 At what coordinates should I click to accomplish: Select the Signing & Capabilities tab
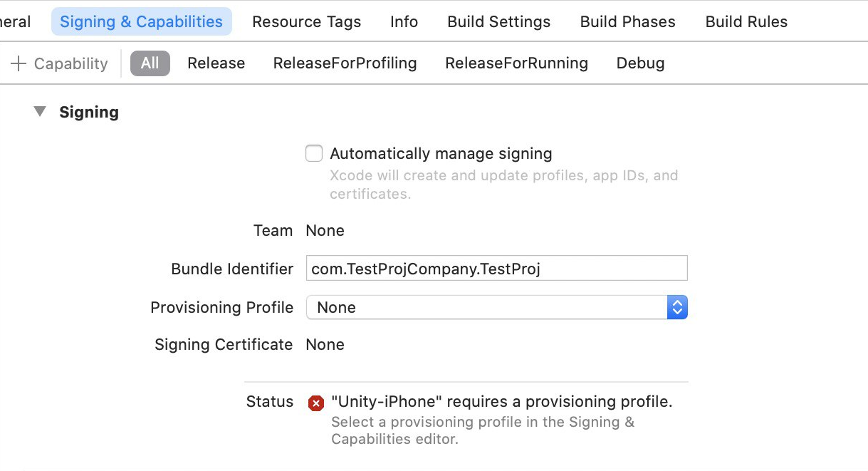(x=141, y=22)
